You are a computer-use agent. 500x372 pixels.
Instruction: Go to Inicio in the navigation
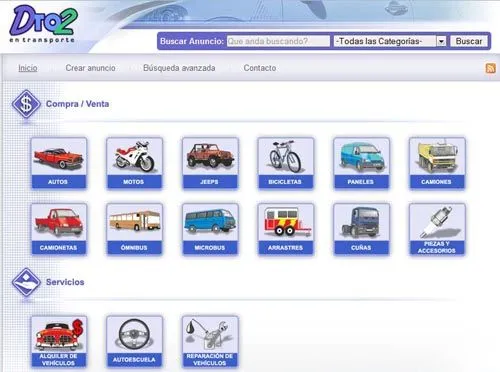tap(28, 68)
